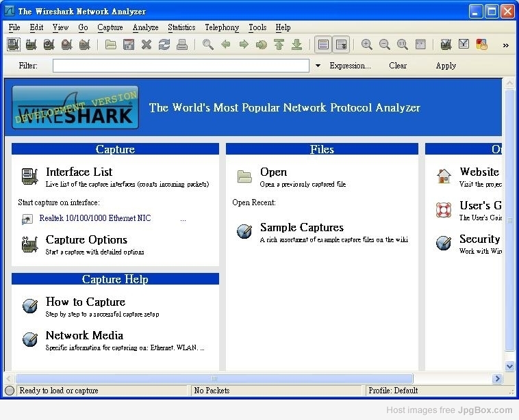Open the Telephony menu
This screenshot has width=519, height=420.
click(x=222, y=27)
